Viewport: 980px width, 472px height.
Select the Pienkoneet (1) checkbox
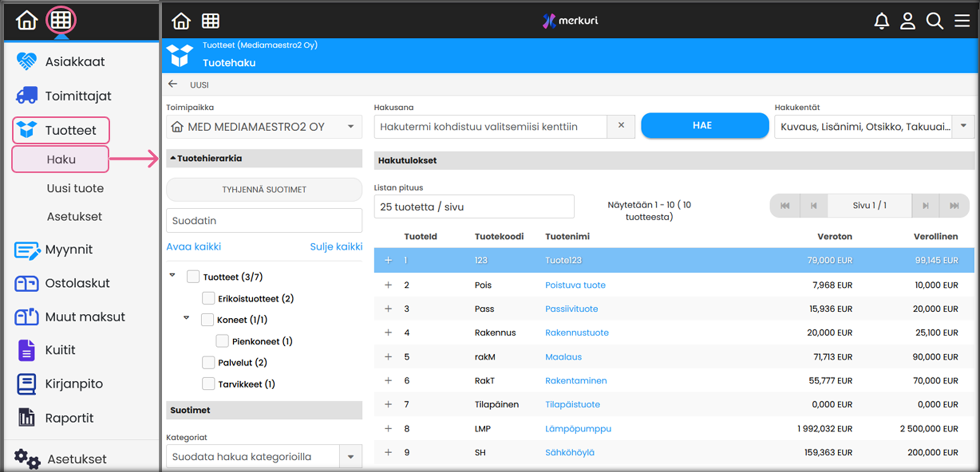pos(222,341)
